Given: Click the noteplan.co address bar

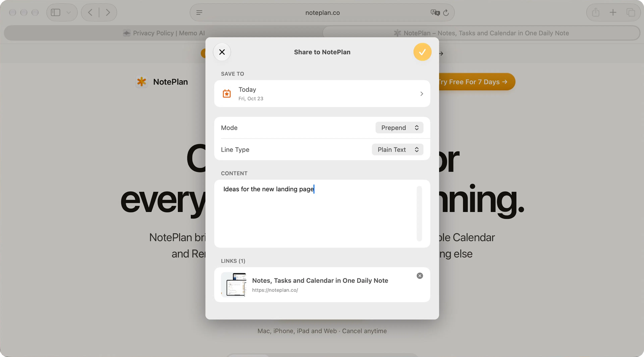Looking at the screenshot, I should pyautogui.click(x=322, y=13).
